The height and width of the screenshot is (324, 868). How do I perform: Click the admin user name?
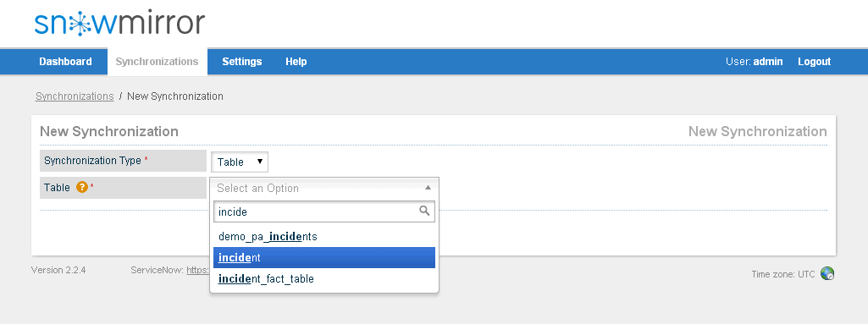coord(768,62)
